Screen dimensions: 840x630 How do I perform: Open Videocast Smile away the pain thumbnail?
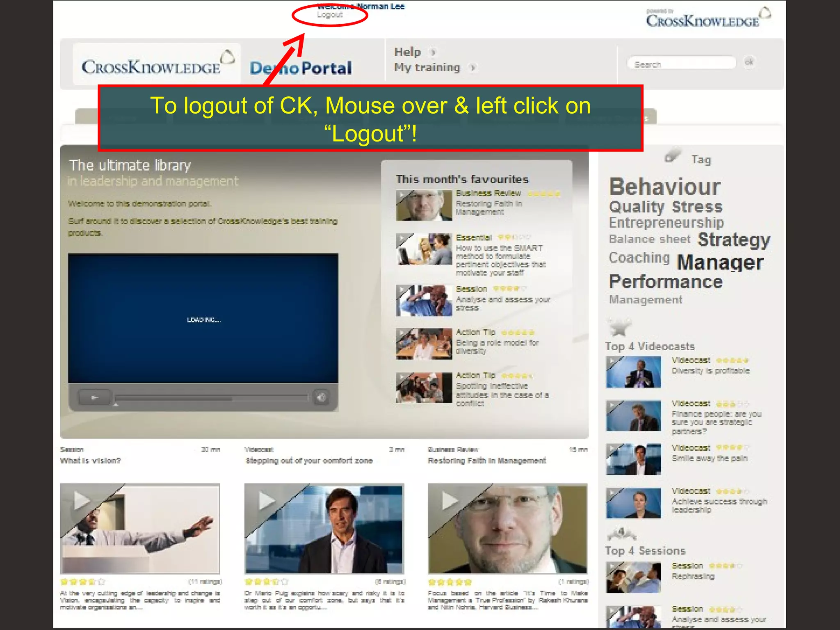coord(634,459)
